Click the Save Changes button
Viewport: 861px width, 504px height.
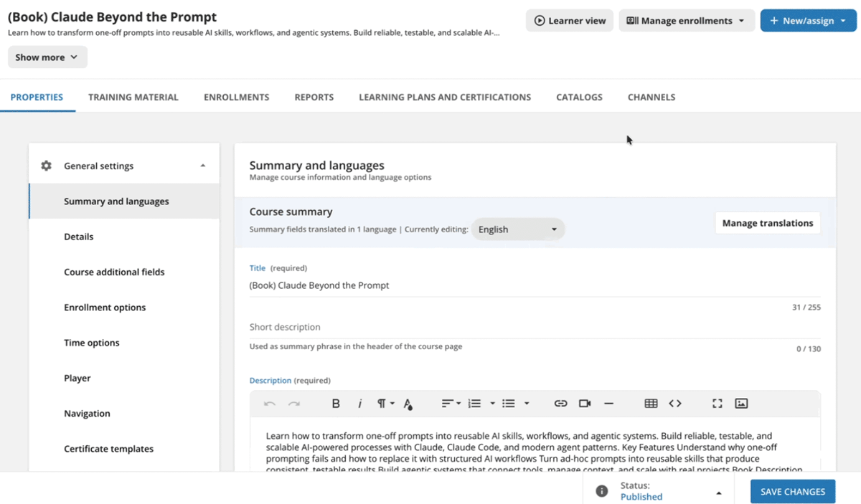coord(793,491)
